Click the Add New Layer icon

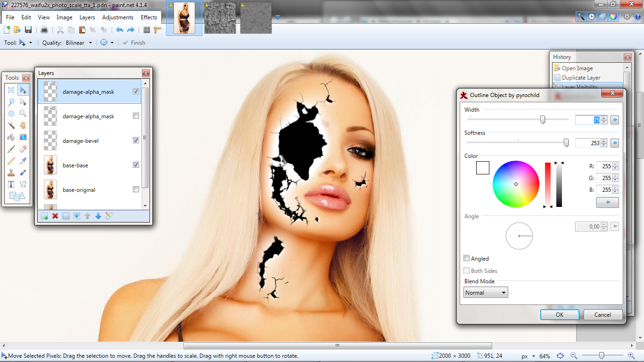pos(44,216)
